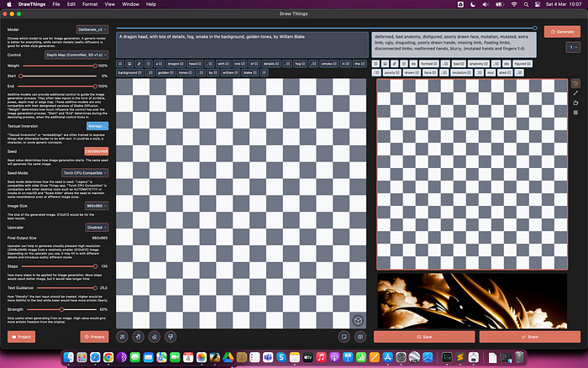Click the Steps slider handle
The height and width of the screenshot is (368, 588).
coord(95,266)
